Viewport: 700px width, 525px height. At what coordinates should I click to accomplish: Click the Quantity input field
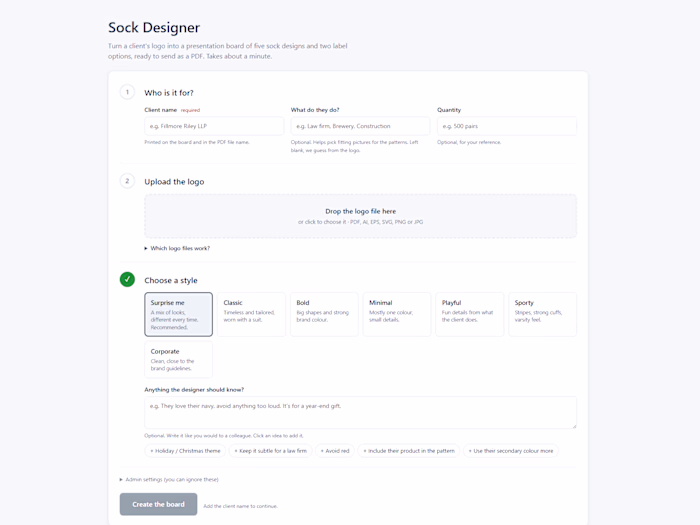pyautogui.click(x=507, y=126)
